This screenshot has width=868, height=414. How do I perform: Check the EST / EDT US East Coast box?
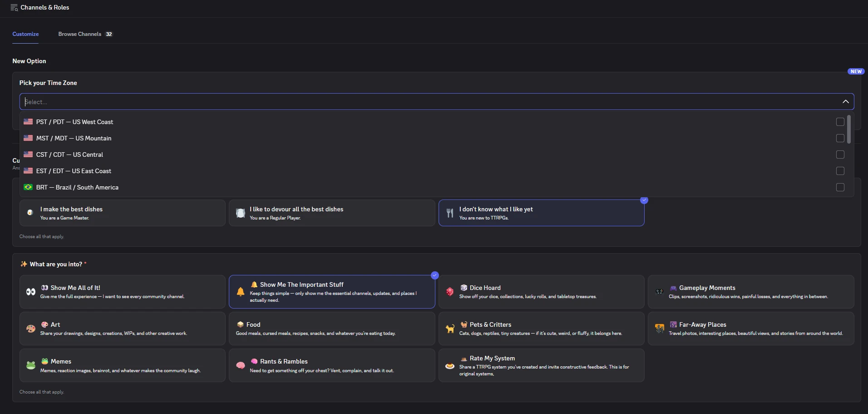[840, 171]
